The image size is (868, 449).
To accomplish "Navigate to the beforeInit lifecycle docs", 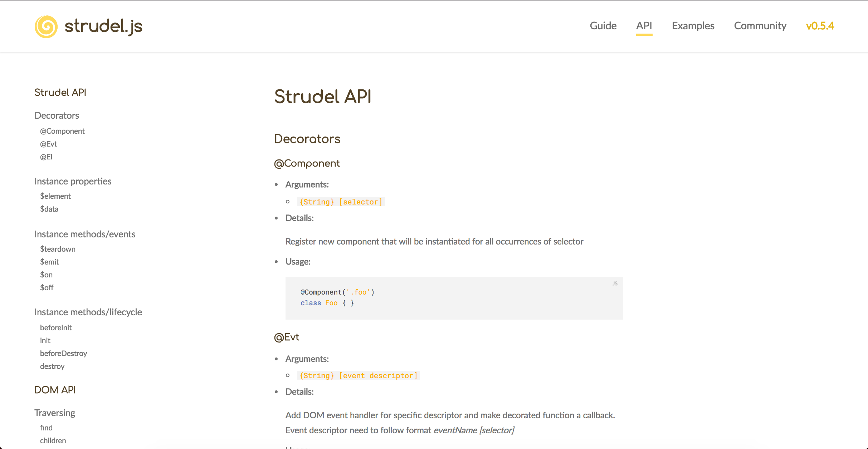I will (x=56, y=327).
